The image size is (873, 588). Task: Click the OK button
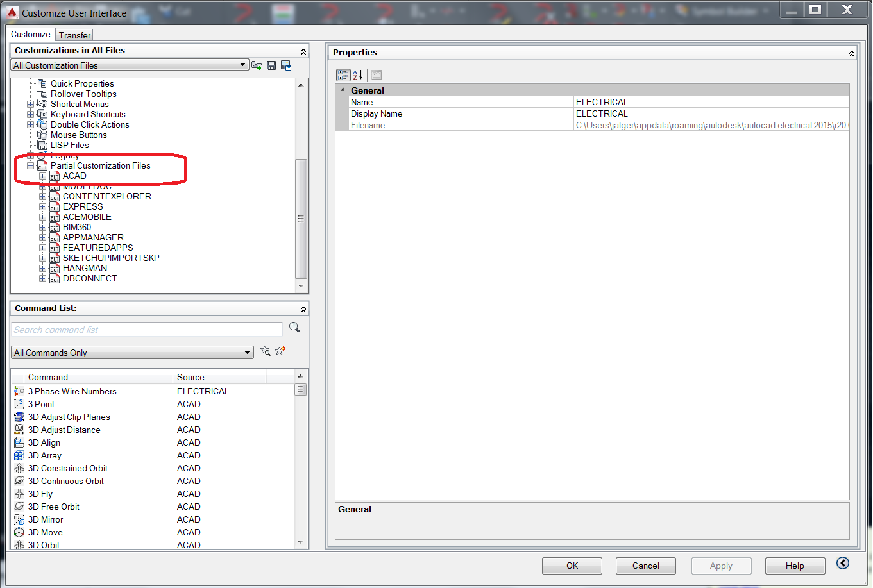572,566
